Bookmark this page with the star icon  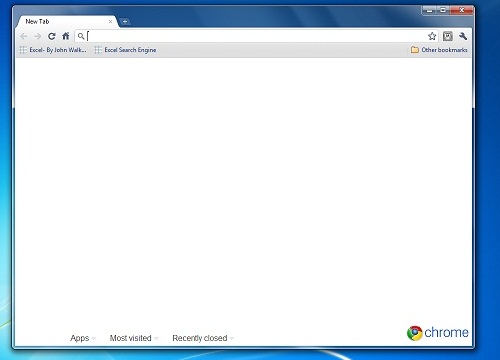pos(432,36)
